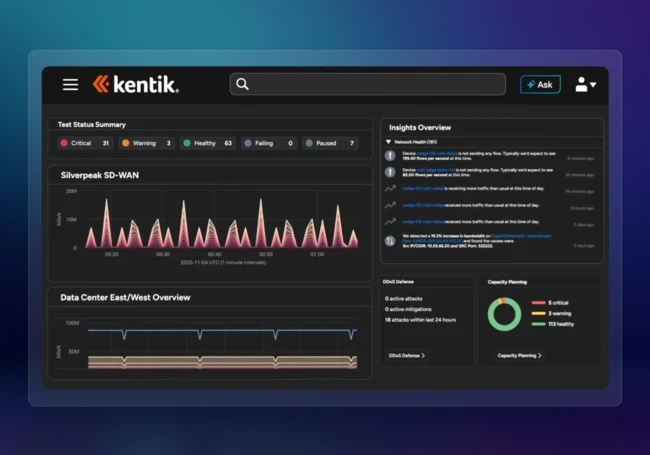Click the Ask AI button
The image size is (650, 455).
coord(540,85)
